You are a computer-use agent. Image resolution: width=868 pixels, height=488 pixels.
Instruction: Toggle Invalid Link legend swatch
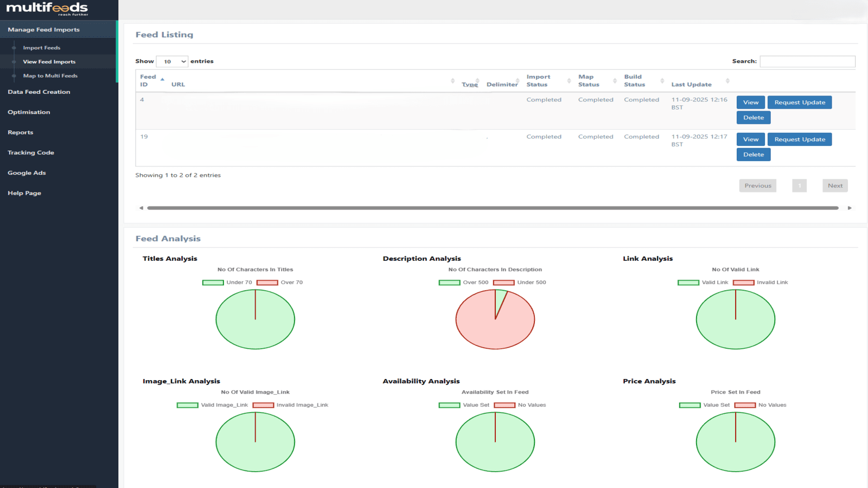(x=744, y=282)
